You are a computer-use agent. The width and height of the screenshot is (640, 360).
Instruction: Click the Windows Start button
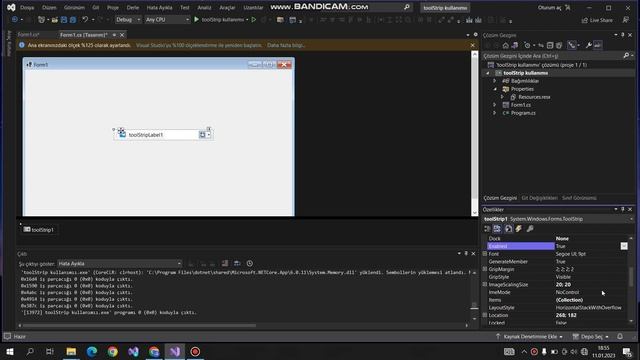[x=10, y=351]
